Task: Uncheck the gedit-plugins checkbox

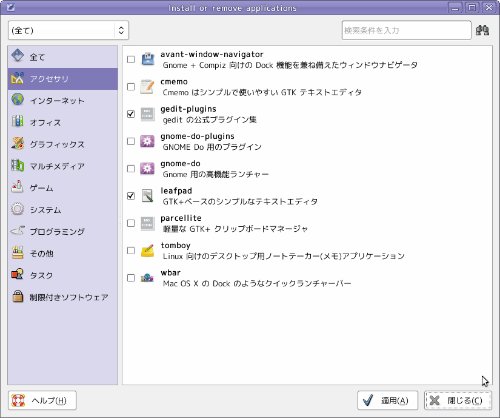Action: (x=131, y=114)
